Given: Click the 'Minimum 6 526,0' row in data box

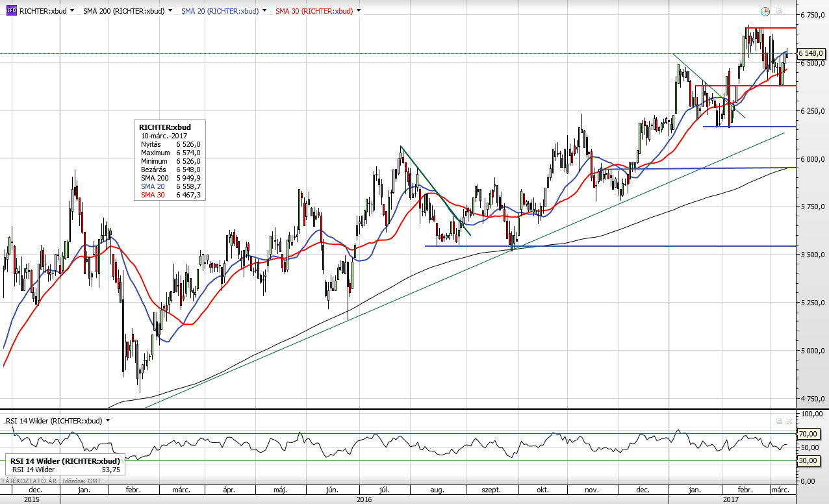Looking at the screenshot, I should point(171,160).
